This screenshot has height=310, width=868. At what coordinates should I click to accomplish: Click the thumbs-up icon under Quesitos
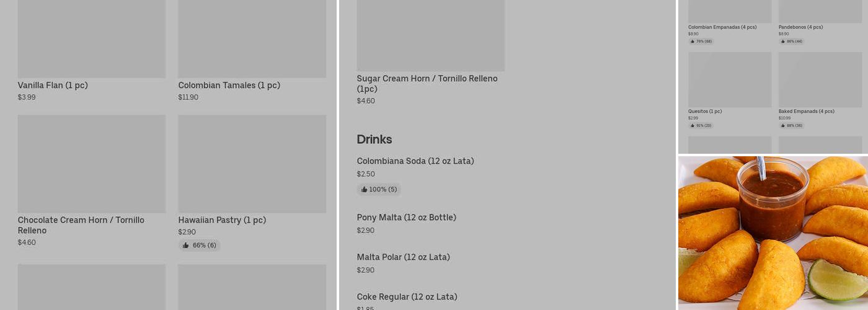692,125
